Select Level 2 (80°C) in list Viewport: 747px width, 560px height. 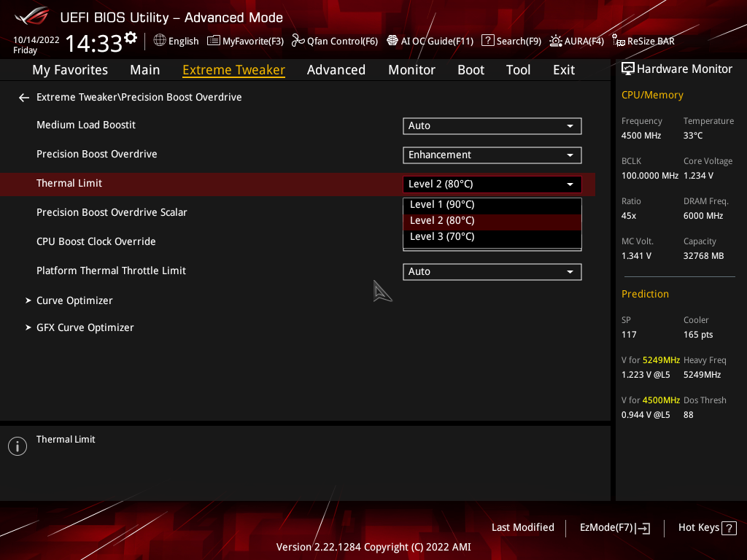[x=492, y=221]
